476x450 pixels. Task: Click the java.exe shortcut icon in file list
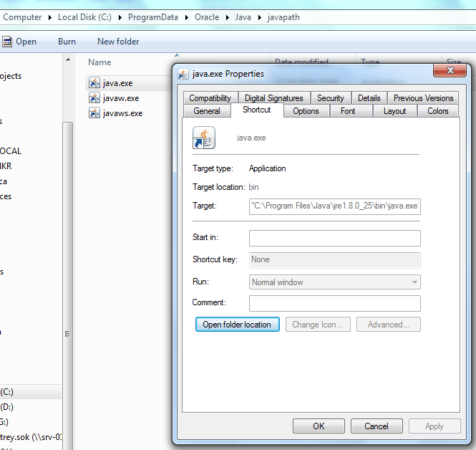(94, 83)
